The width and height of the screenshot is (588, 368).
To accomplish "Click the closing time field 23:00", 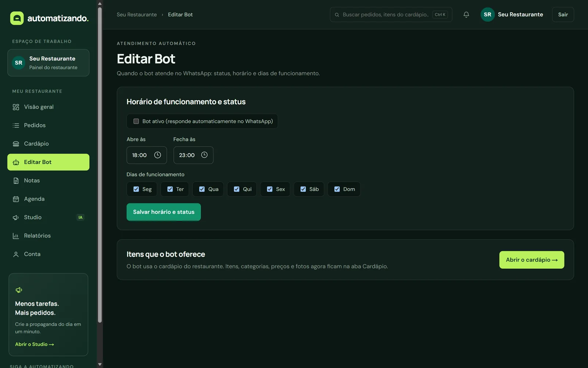I will [x=193, y=155].
